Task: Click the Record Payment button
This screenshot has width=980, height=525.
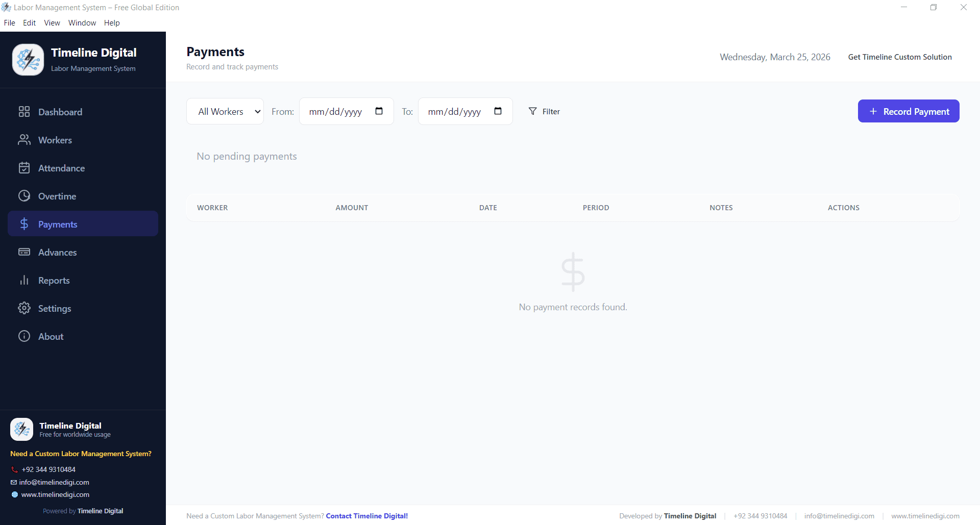Action: pyautogui.click(x=908, y=111)
